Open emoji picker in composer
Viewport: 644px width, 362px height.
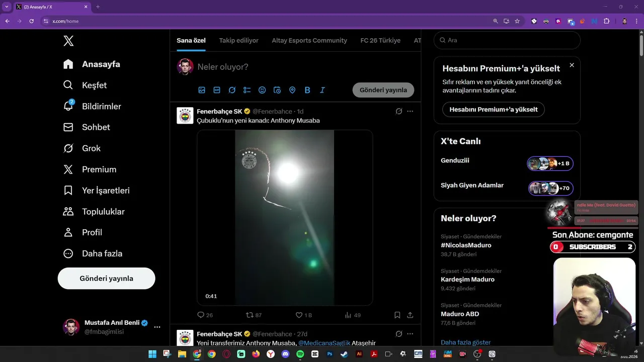pyautogui.click(x=262, y=90)
